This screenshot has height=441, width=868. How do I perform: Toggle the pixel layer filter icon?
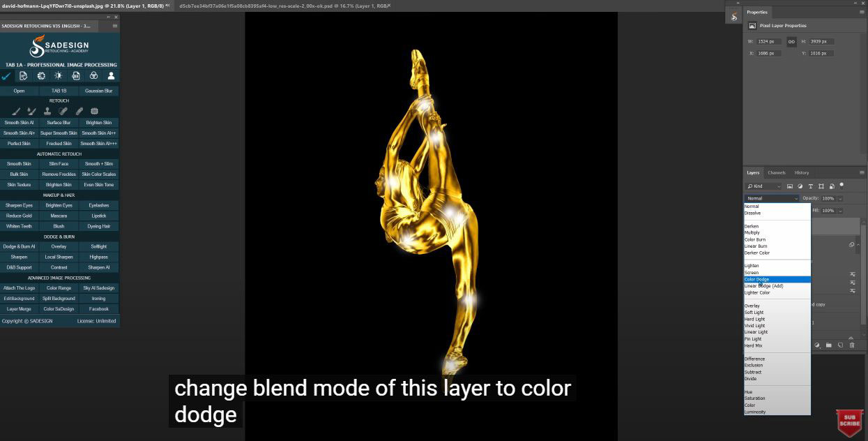click(790, 186)
